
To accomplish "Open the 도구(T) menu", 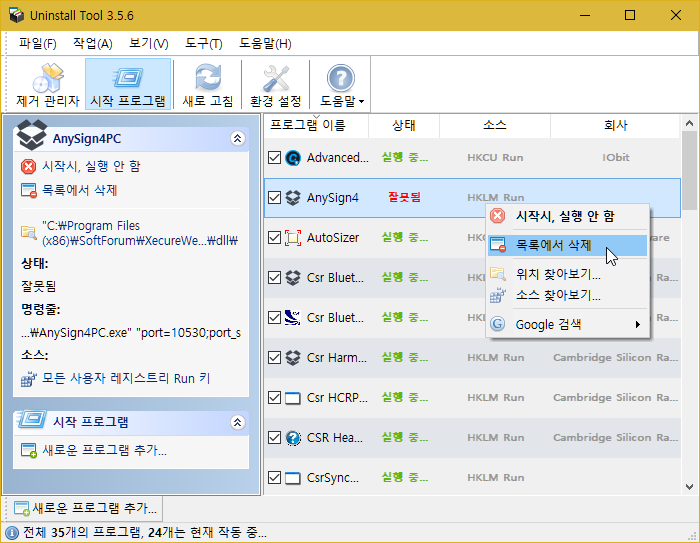I will coord(204,43).
